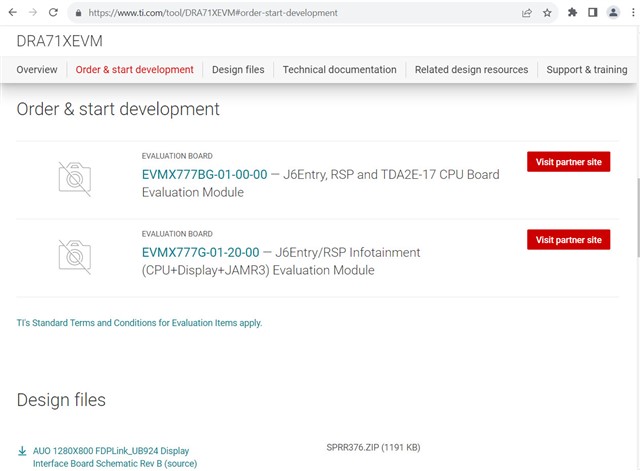Click the Design files section heading

[x=61, y=400]
